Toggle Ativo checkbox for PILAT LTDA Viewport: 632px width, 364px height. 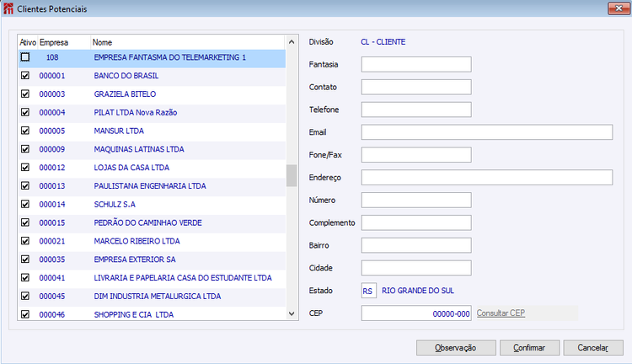[x=25, y=112]
